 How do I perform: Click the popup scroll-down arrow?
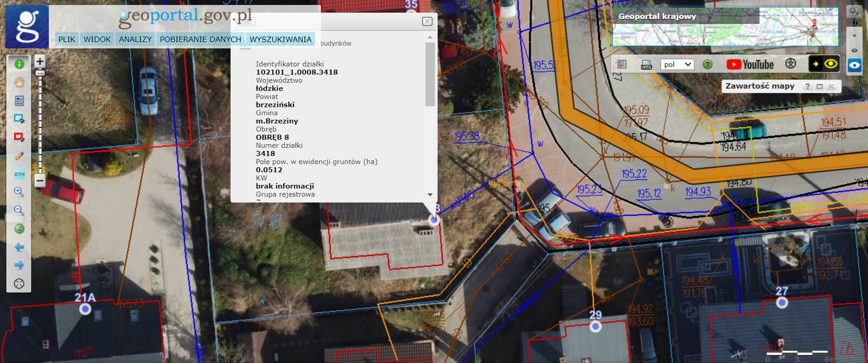pyautogui.click(x=430, y=195)
